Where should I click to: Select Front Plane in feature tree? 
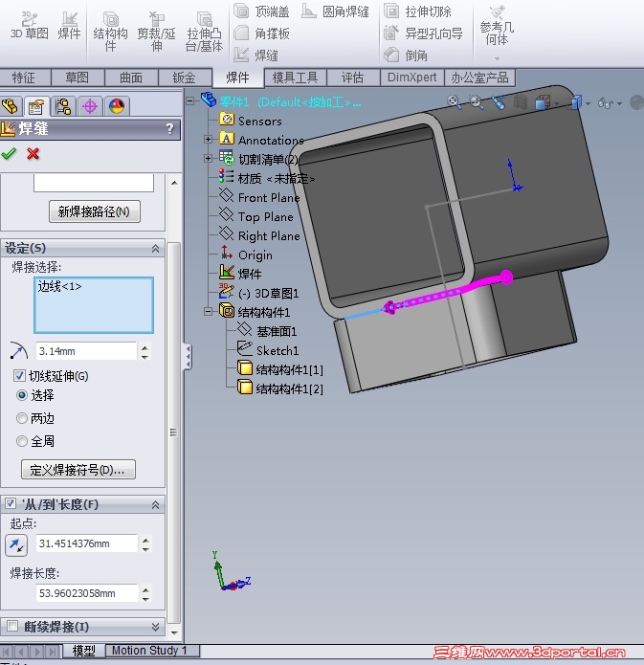click(269, 198)
